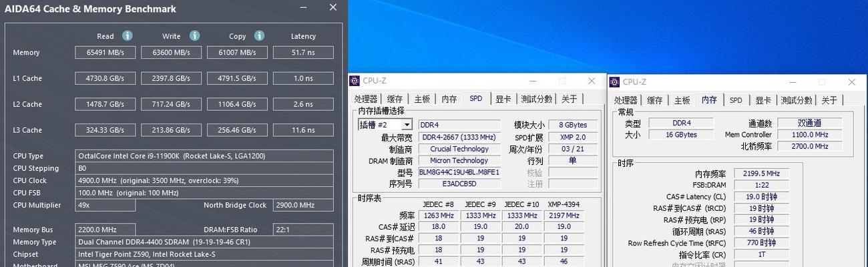Image resolution: width=868 pixels, height=267 pixels.
Task: Click the XMP-4394 timing column header
Action: coord(564,204)
